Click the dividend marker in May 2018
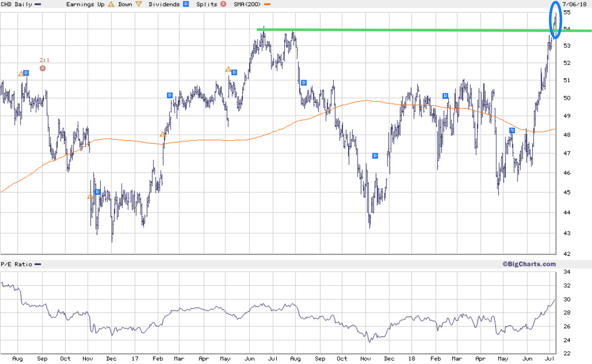This screenshot has height=364, width=592. click(x=512, y=130)
